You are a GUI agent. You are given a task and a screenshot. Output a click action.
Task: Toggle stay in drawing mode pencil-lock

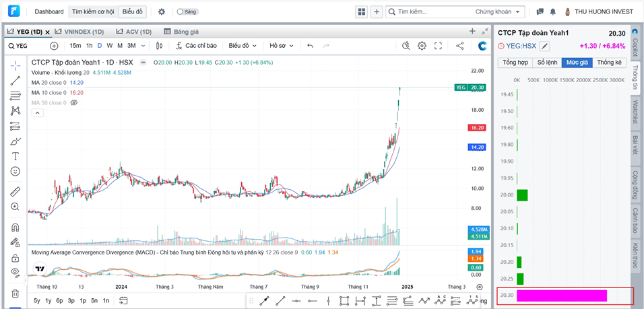coord(15,242)
